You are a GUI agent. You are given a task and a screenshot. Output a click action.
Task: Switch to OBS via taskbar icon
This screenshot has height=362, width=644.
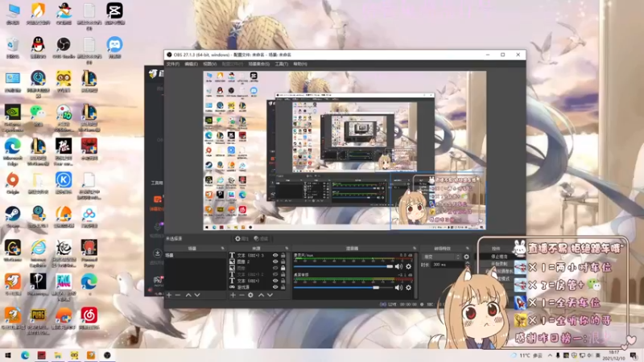(107, 355)
